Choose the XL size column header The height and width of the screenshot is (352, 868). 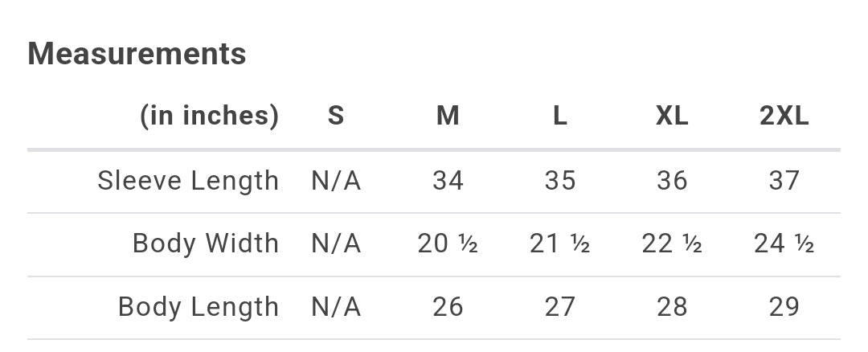click(x=672, y=116)
